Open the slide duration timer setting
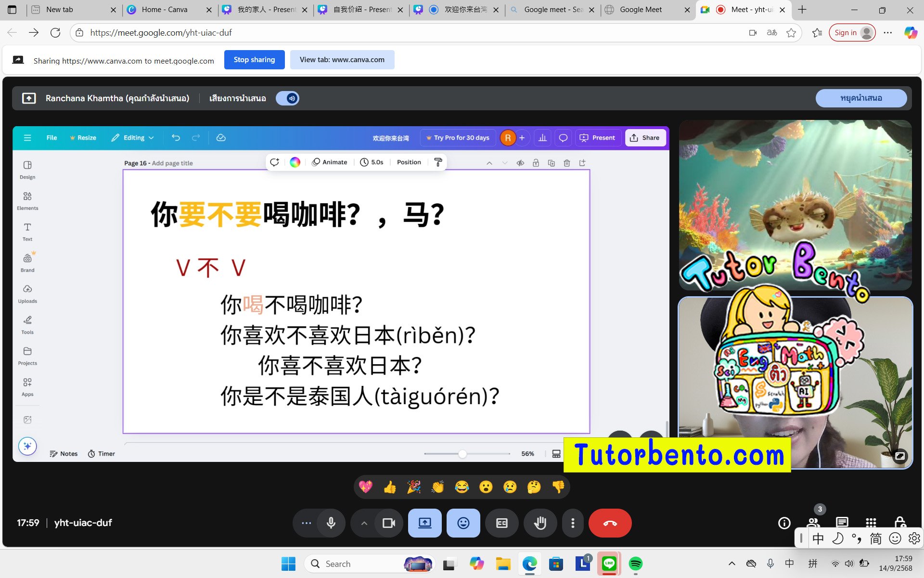This screenshot has height=578, width=924. point(372,162)
